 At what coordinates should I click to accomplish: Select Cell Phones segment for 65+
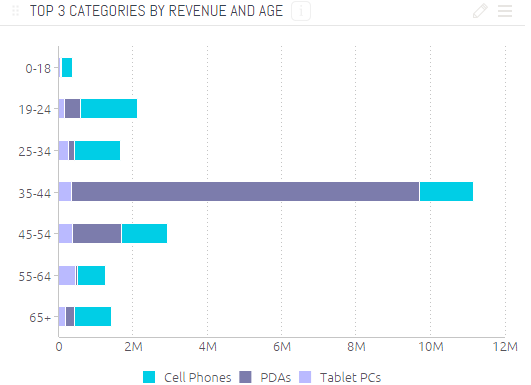93,317
